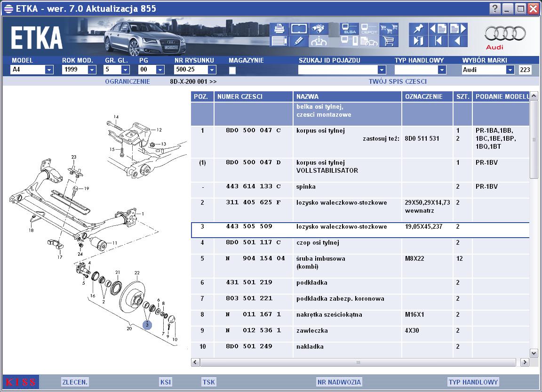Click the computer-to-server transfer icon

[349, 41]
